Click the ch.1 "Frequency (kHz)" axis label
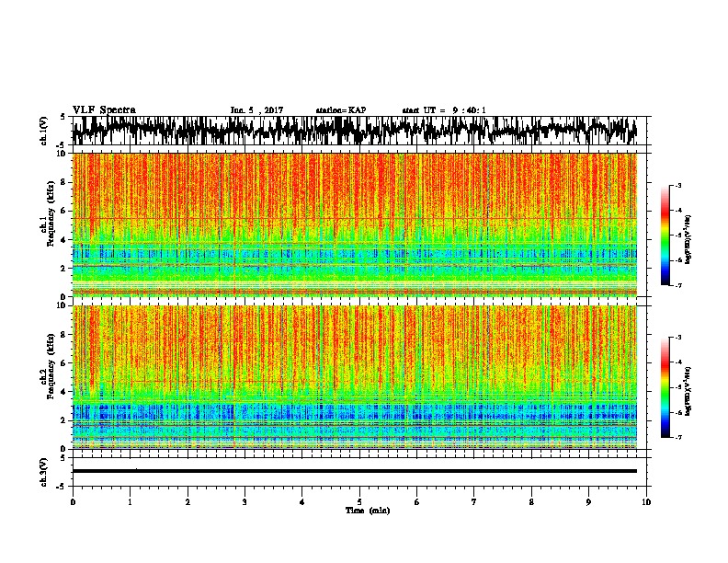 51,213
